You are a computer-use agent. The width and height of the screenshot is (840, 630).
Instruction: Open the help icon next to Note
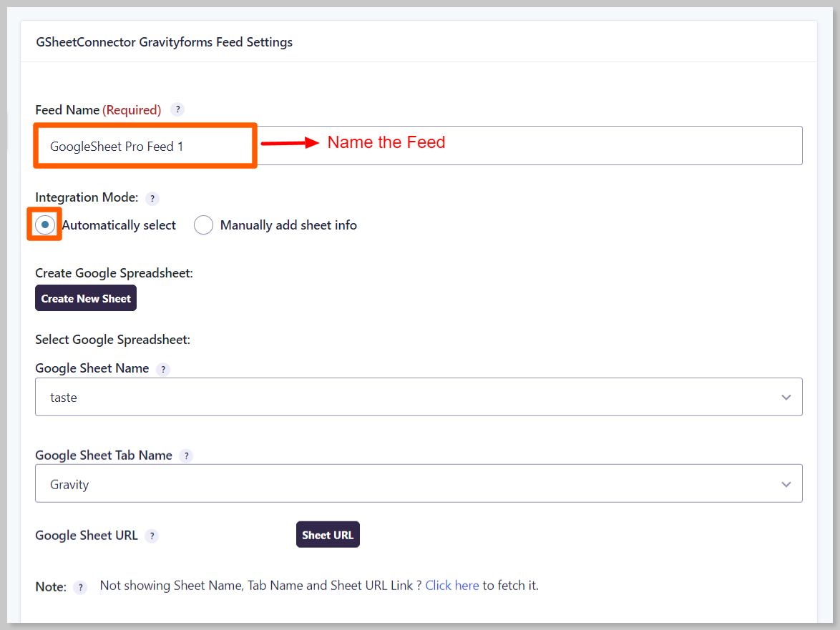81,587
